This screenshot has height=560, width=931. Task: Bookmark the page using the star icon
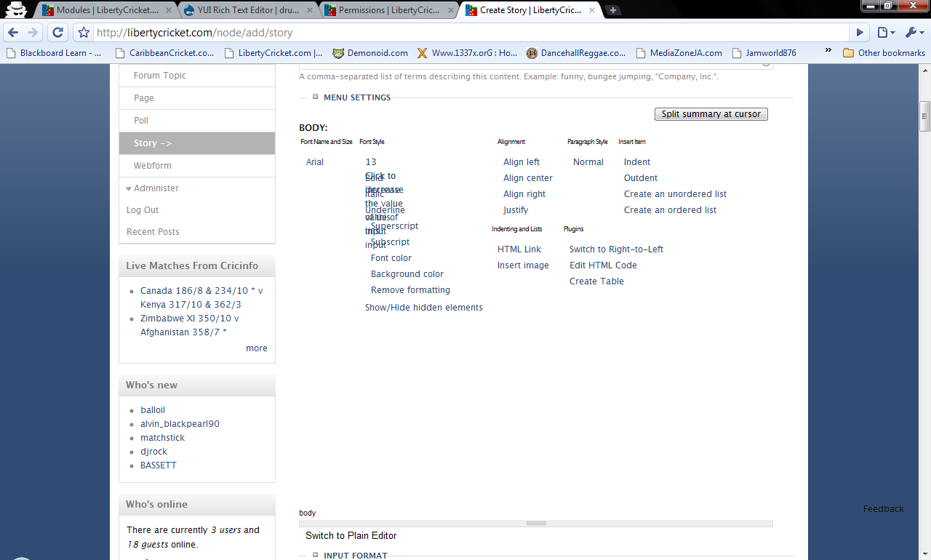click(x=83, y=32)
